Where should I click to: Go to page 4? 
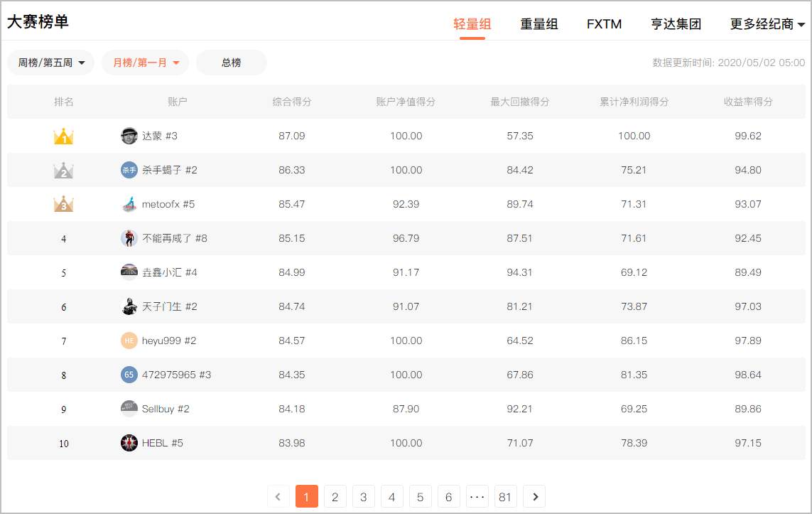pyautogui.click(x=392, y=497)
